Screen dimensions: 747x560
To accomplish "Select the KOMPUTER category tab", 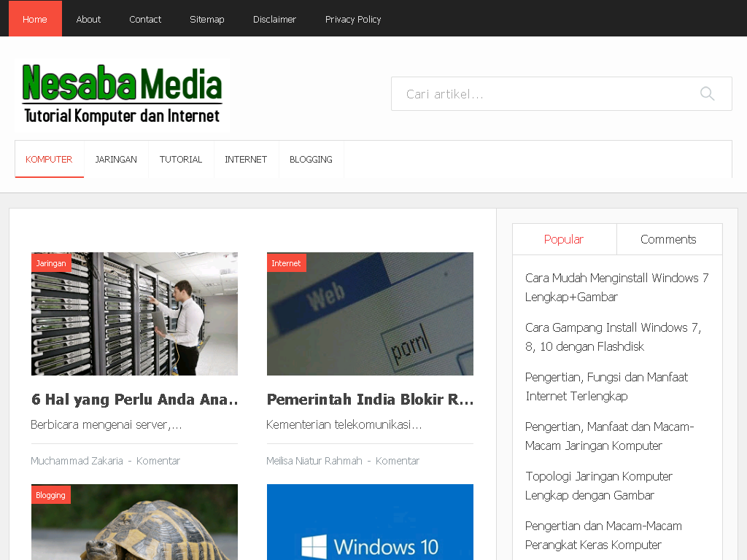I will (x=49, y=159).
